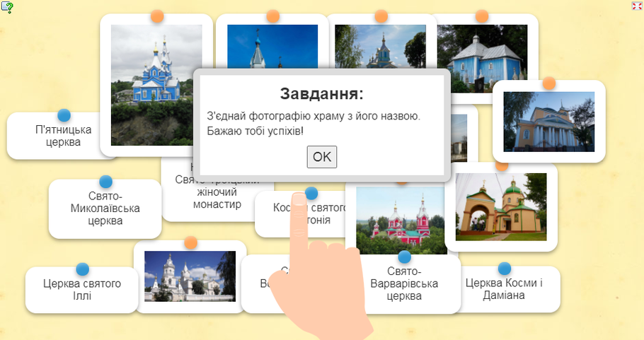Click blue pin on Свято-Варварівська церква card
The image size is (644, 340).
pos(404,257)
